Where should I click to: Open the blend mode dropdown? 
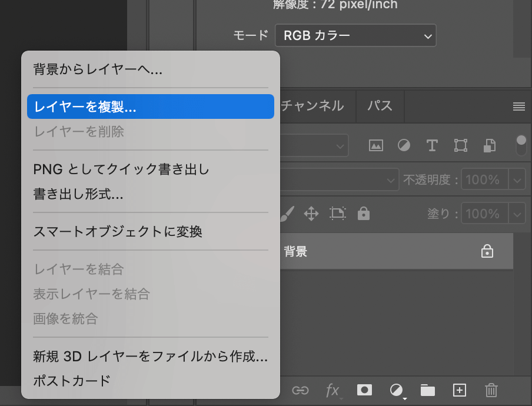(x=340, y=179)
